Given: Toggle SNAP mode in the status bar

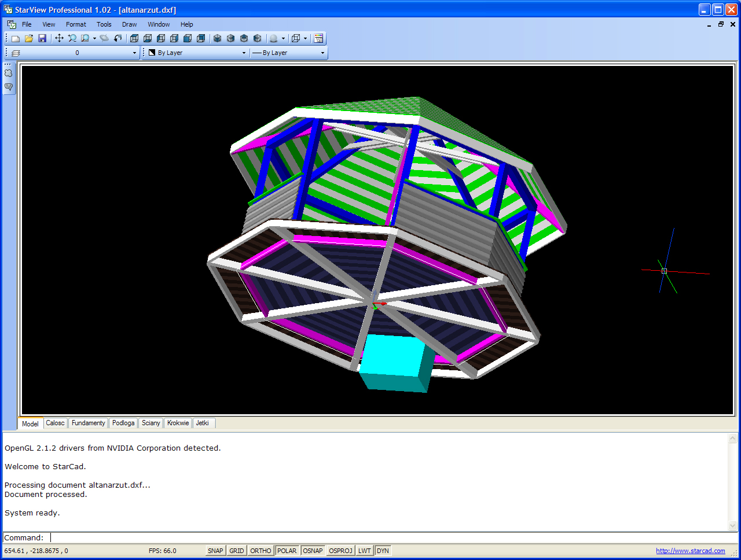Looking at the screenshot, I should pos(215,551).
